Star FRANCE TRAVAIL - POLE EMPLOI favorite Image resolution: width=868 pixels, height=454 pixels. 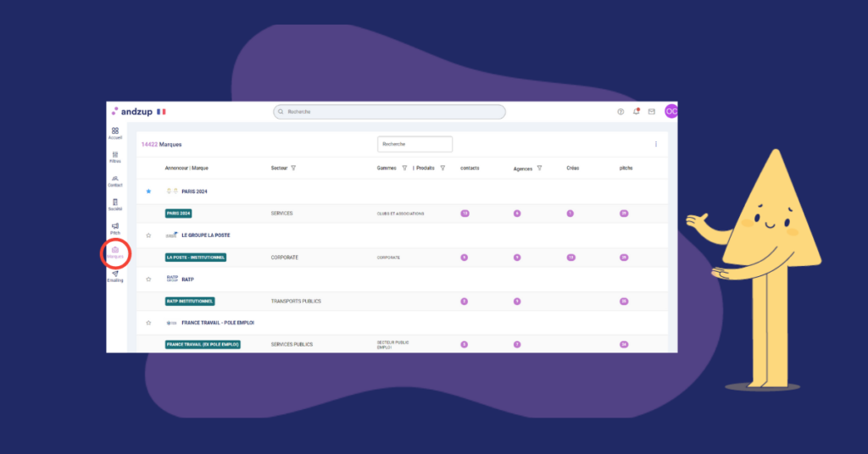point(148,323)
